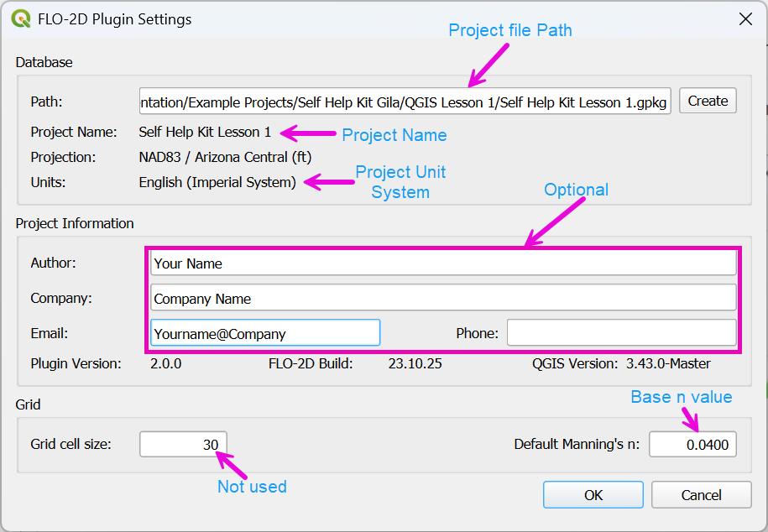Select the Grid cell size box

183,445
